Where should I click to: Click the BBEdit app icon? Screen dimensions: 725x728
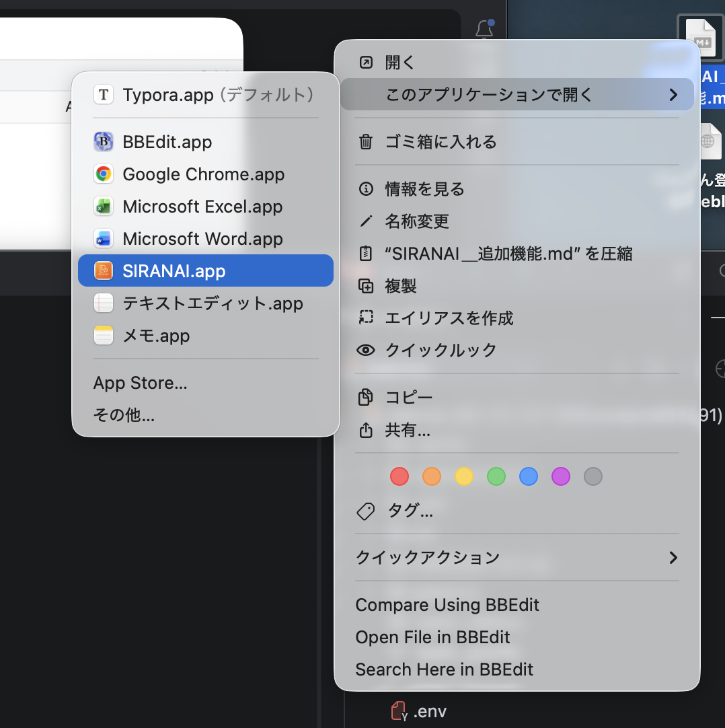104,141
